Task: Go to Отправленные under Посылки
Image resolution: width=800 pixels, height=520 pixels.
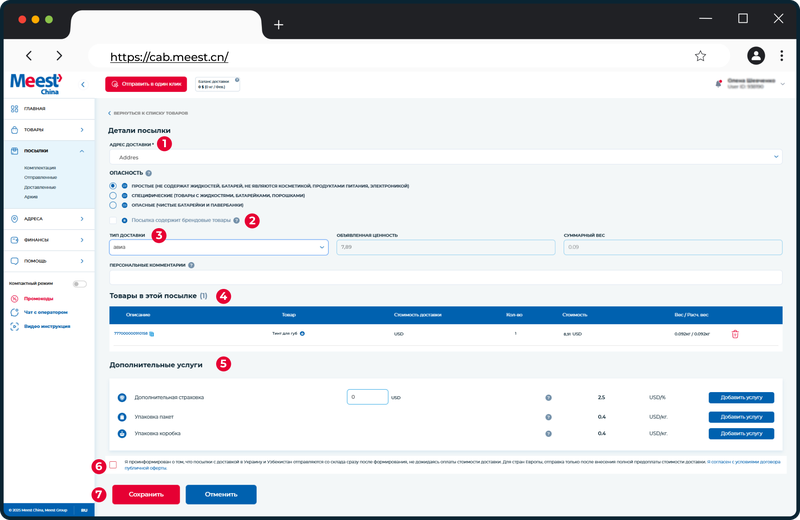Action: (x=40, y=178)
